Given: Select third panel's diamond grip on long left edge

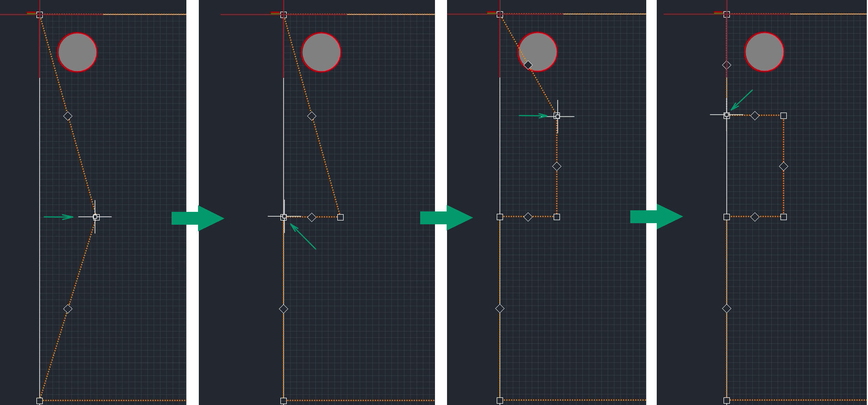Looking at the screenshot, I should tap(500, 308).
